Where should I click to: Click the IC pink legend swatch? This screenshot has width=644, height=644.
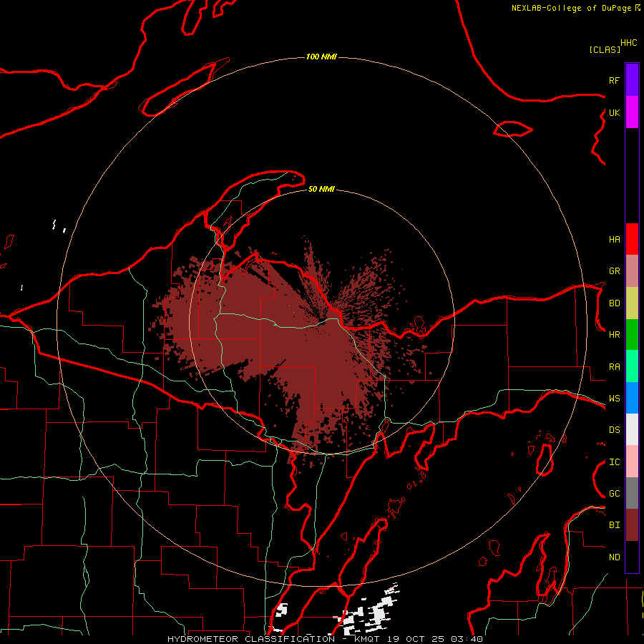click(632, 462)
